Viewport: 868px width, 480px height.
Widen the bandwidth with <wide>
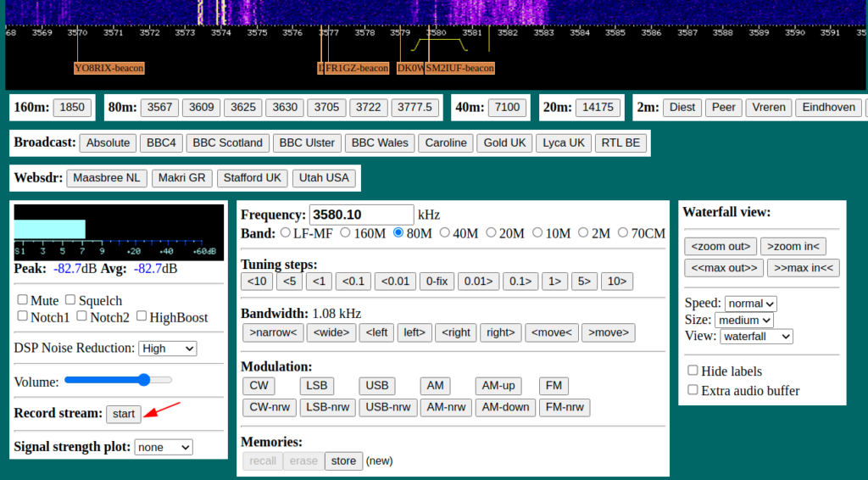331,332
